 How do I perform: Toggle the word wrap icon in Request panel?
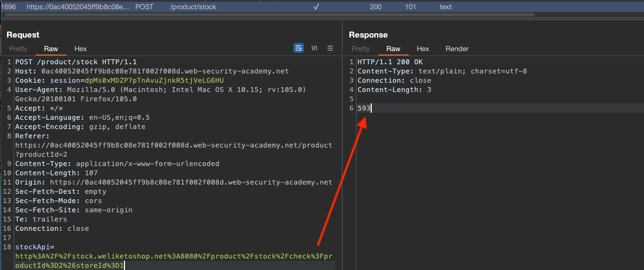298,48
